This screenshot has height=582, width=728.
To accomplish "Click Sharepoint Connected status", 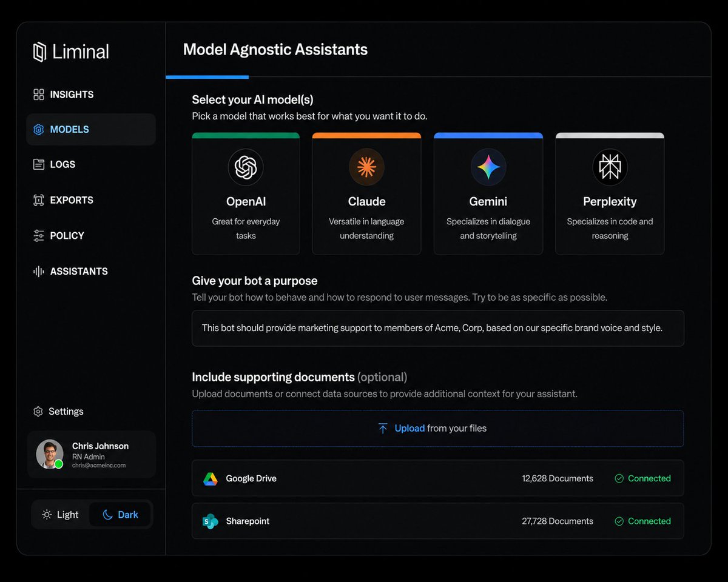I will pyautogui.click(x=642, y=521).
